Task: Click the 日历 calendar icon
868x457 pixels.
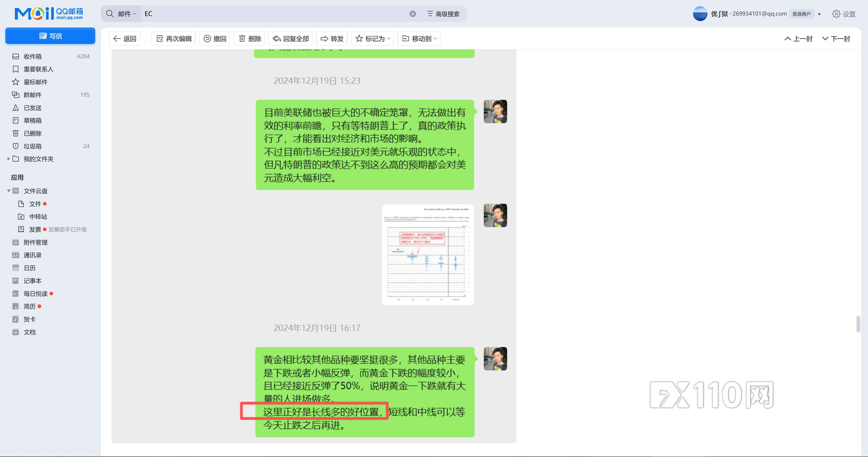Action: [x=16, y=268]
